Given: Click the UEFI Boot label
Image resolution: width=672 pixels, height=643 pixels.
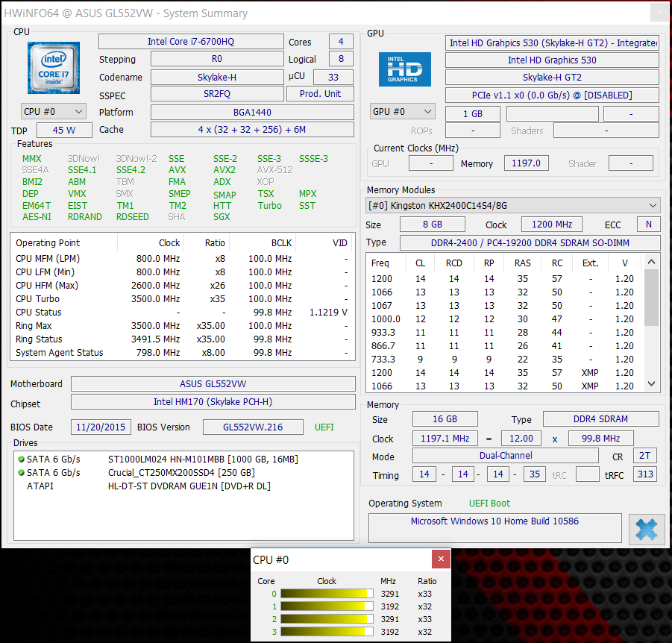Looking at the screenshot, I should (489, 504).
